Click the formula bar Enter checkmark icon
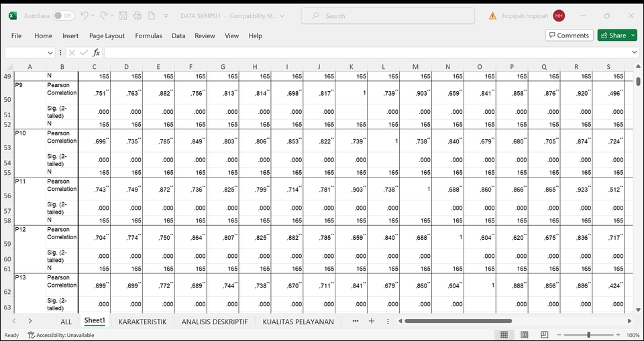The width and height of the screenshot is (644, 341). click(85, 52)
